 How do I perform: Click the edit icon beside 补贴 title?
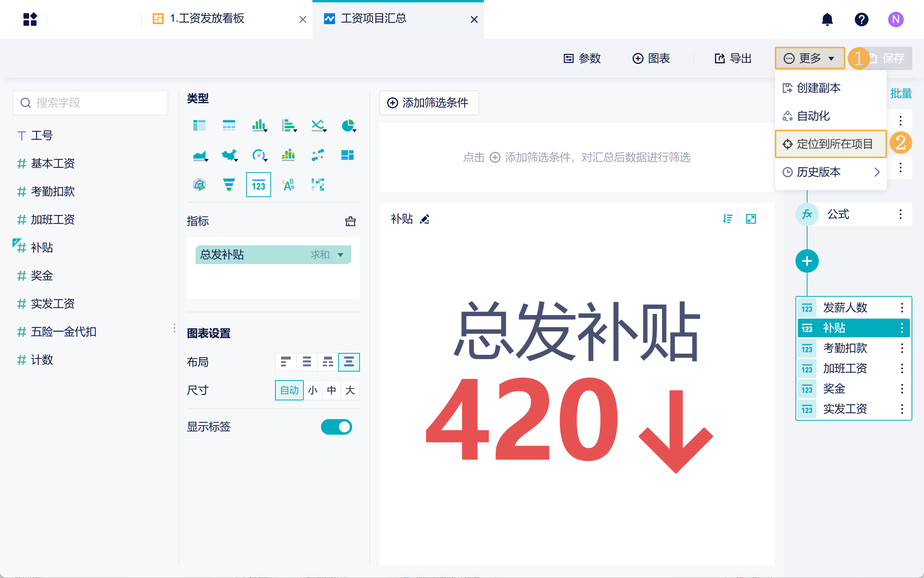[x=425, y=219]
